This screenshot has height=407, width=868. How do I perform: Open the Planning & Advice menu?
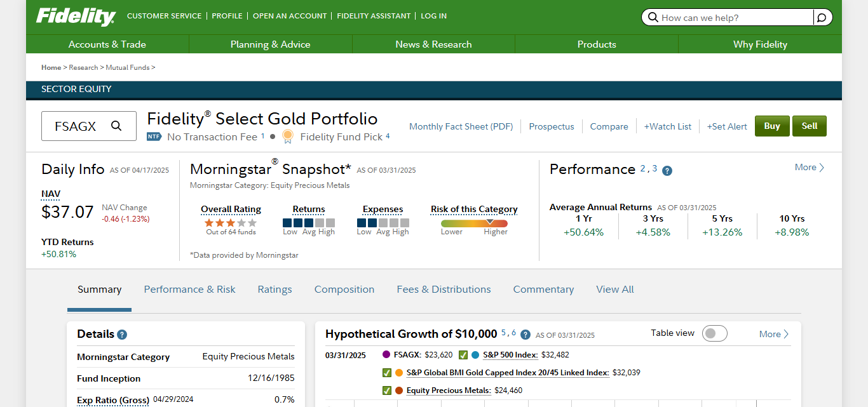[271, 44]
